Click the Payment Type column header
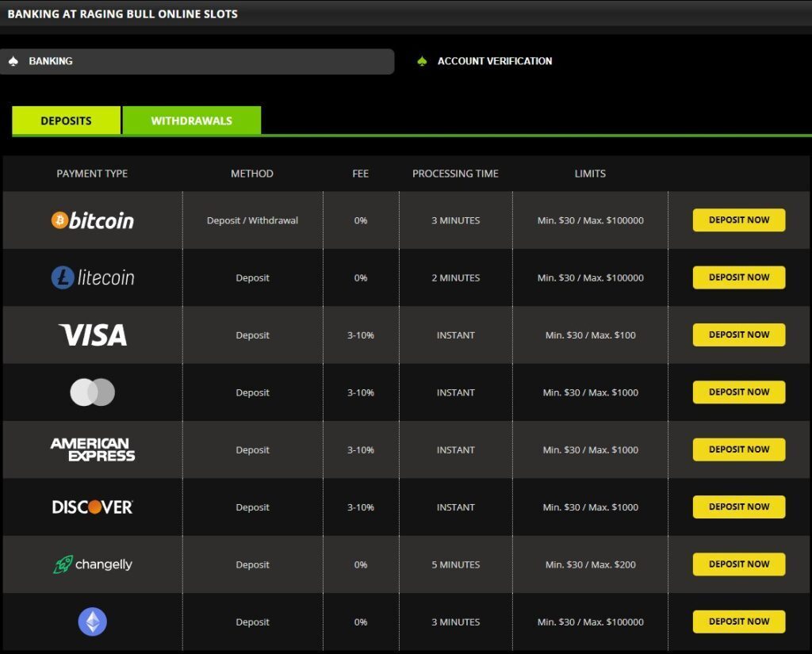The image size is (812, 654). click(x=92, y=174)
